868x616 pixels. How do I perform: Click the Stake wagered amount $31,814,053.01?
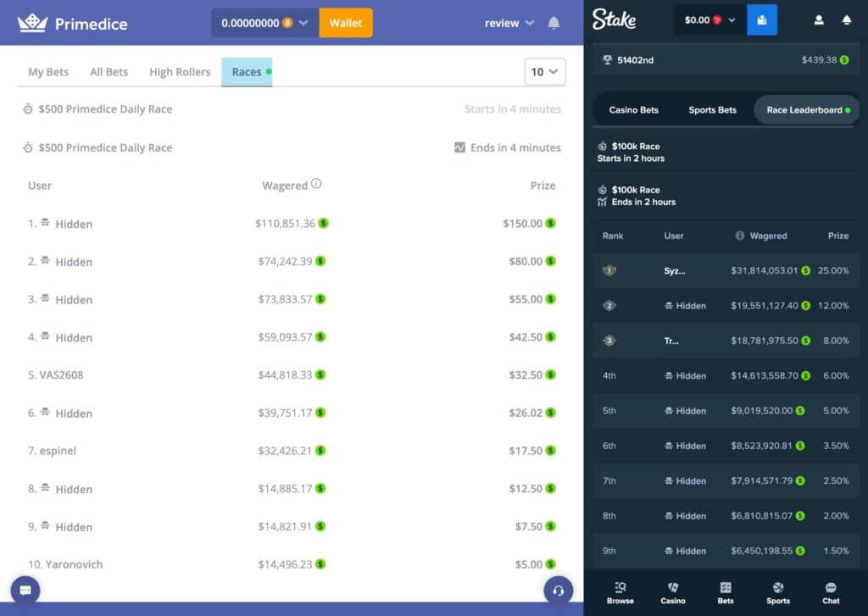[x=764, y=270]
